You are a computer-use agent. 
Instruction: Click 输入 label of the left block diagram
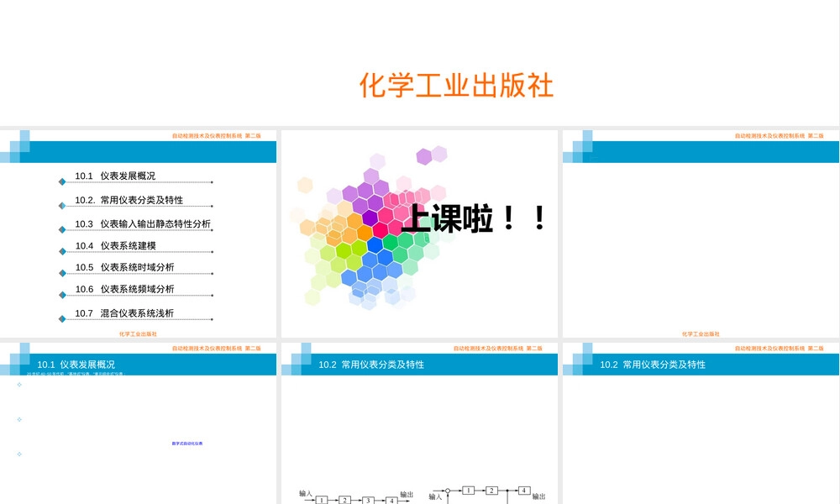pyautogui.click(x=306, y=493)
